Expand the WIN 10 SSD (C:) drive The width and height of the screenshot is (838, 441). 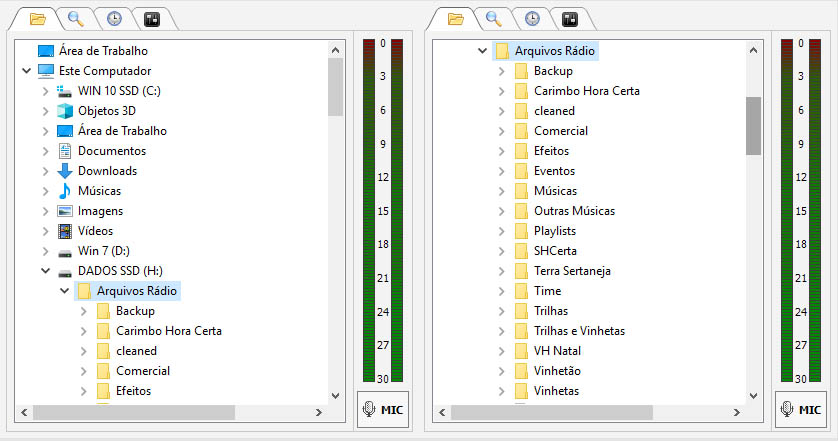[x=45, y=91]
